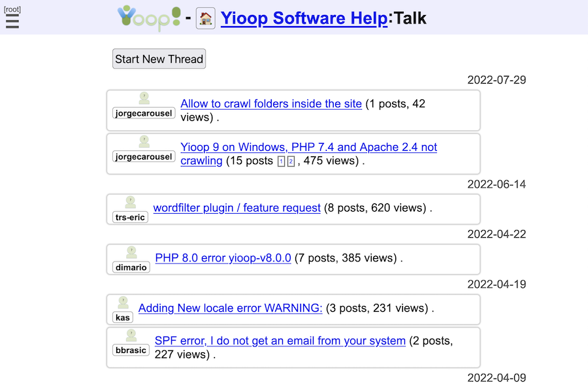Click kas username label
Viewport: 588px width, 385px height.
point(123,318)
